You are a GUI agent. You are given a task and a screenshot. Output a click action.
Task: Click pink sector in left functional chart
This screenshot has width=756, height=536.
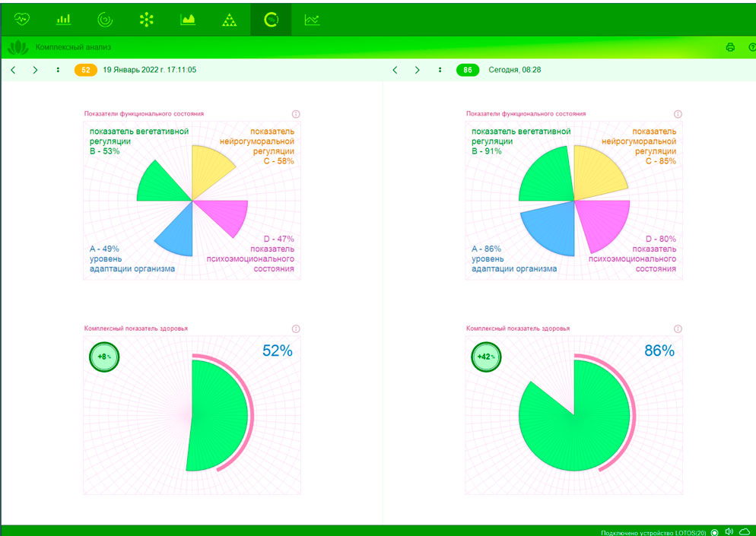[x=226, y=216]
